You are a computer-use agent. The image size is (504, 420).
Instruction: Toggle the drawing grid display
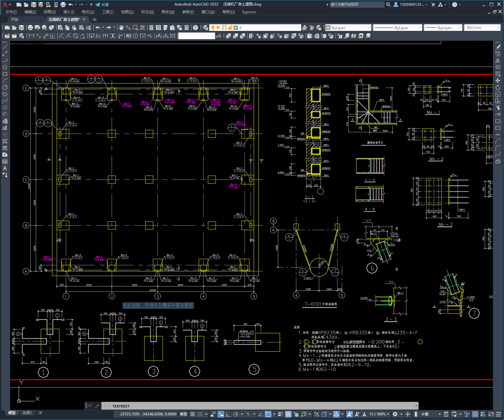coord(192,414)
